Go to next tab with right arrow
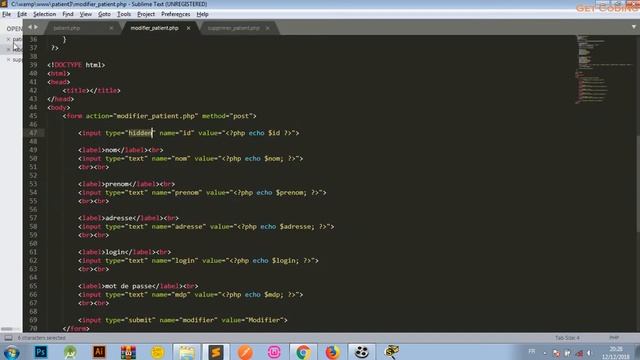640x360 pixels. click(x=36, y=27)
